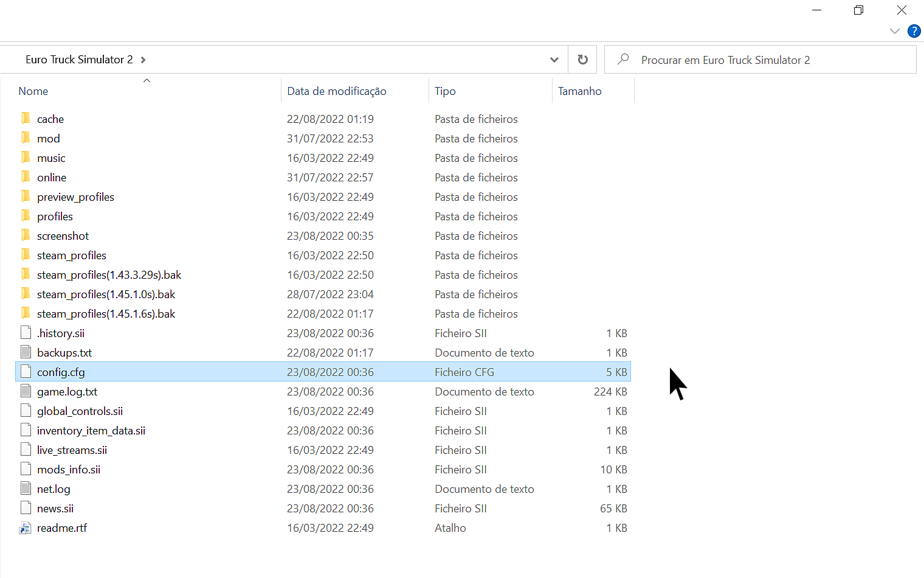Refresh the Euro Truck Simulator 2 folder
Screen dimensions: 924x578
click(582, 60)
